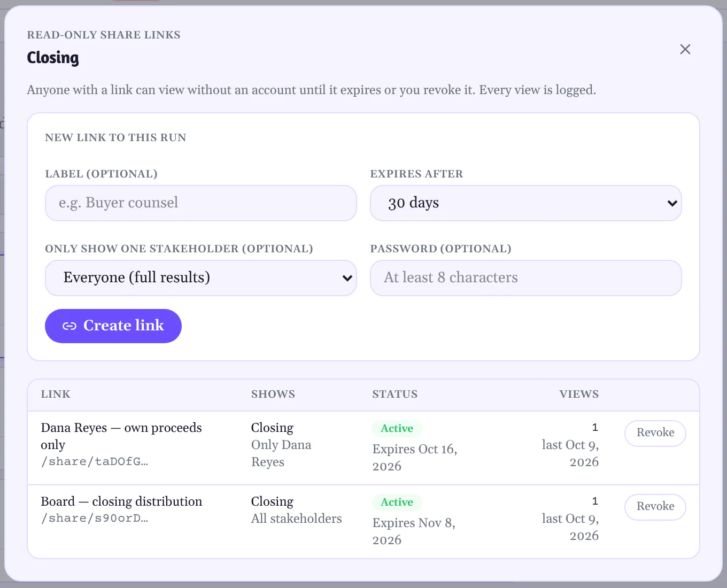Select the Dana Reyes — own proceeds only label

pos(121,436)
